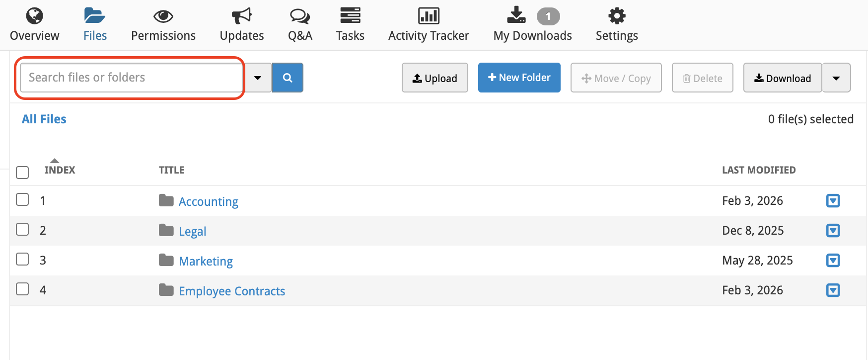Create a New Folder
The width and height of the screenshot is (868, 360).
pyautogui.click(x=519, y=78)
